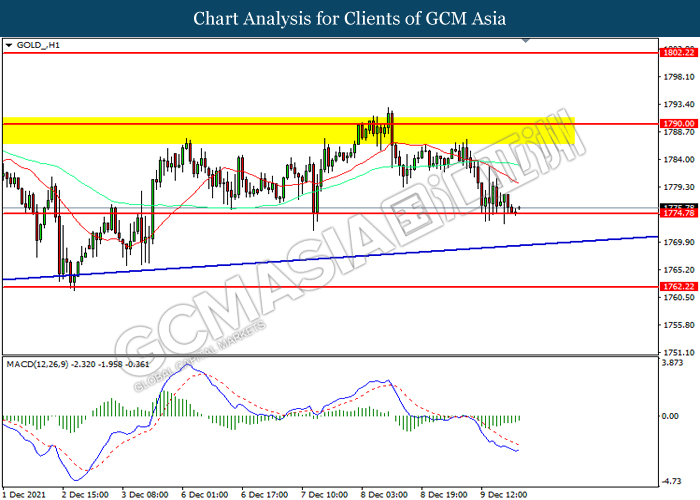Select the 1790.00 resistance price label
700x500 pixels.
679,124
